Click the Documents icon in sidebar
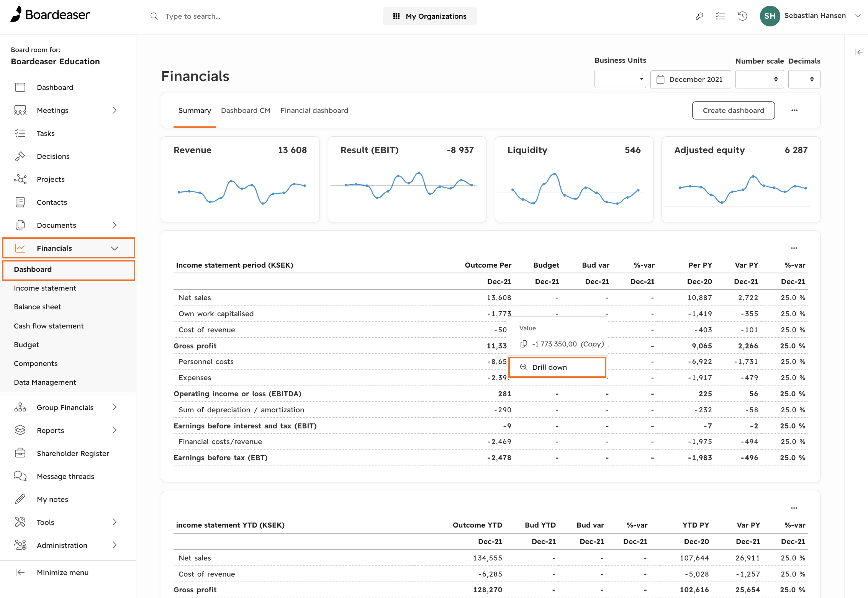 pos(20,225)
